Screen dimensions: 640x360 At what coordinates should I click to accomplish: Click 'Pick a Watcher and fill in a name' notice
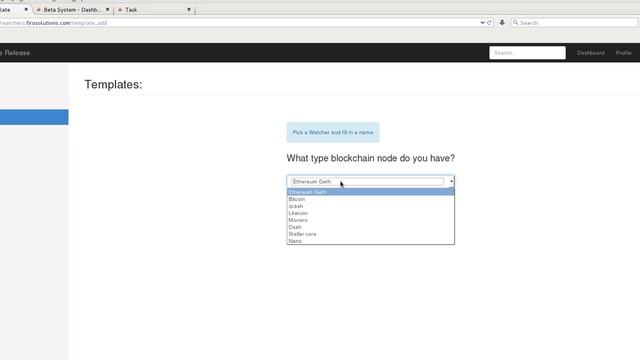point(333,132)
